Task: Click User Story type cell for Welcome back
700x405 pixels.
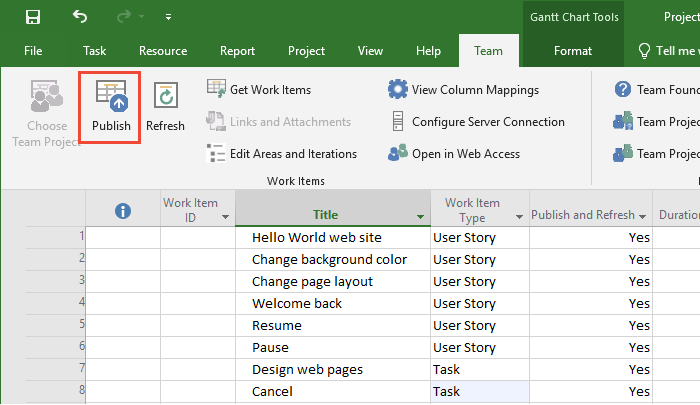Action: pos(480,304)
